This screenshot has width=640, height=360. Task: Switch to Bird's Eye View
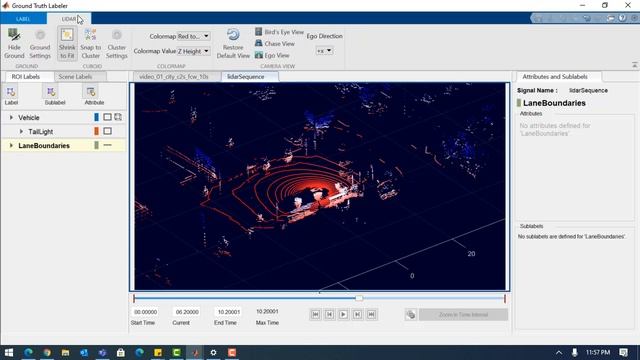click(279, 32)
